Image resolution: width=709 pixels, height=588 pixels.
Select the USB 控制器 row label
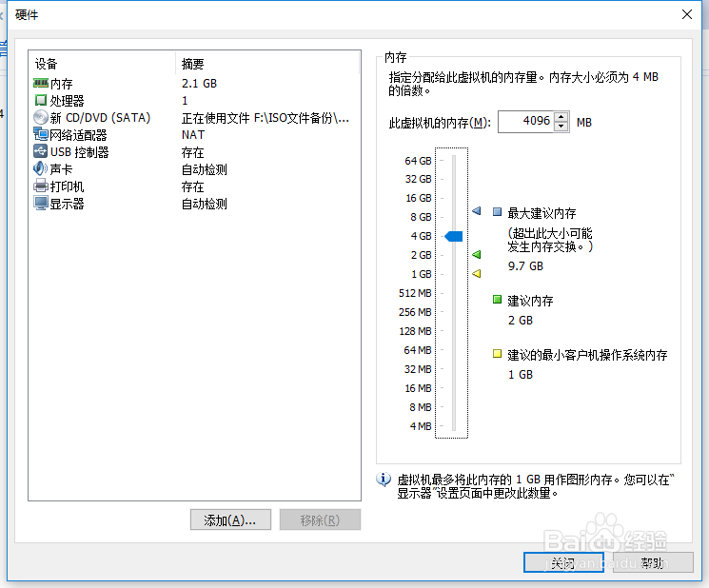80,152
